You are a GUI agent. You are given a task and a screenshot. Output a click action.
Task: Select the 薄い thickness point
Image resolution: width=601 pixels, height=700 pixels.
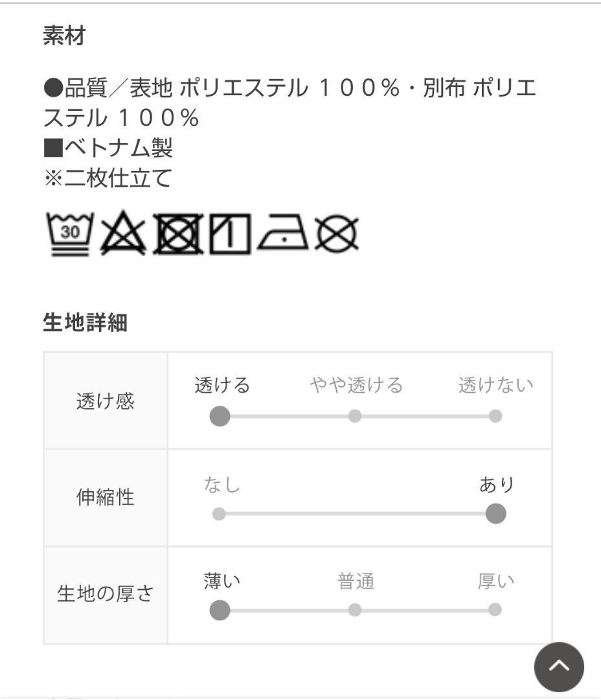click(x=220, y=610)
